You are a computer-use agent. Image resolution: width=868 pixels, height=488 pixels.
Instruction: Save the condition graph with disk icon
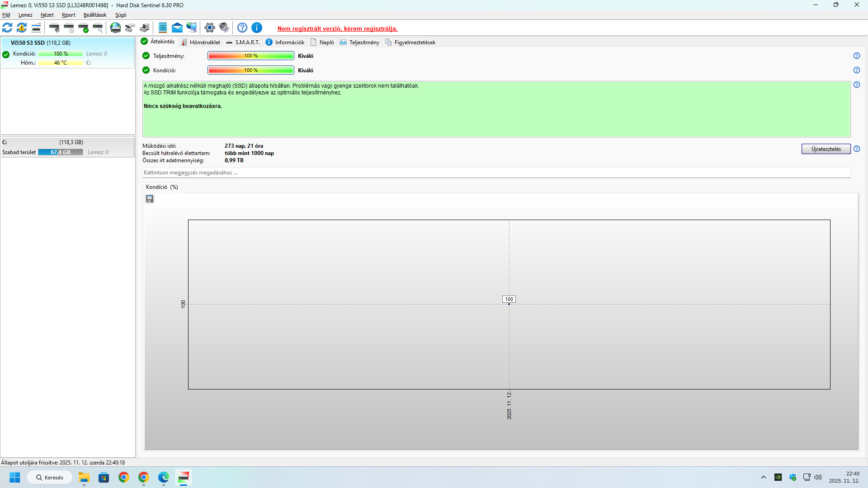tap(150, 199)
